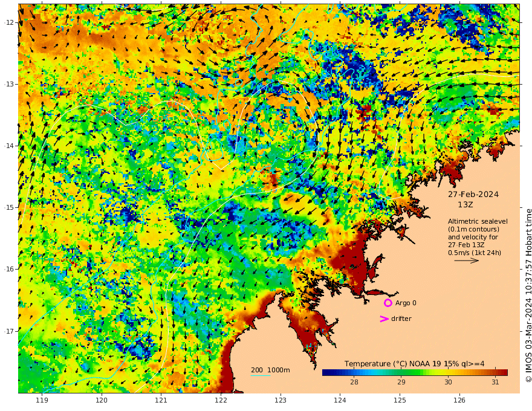
Task: Click the 'and velocity for' legend line
Action: (473, 237)
